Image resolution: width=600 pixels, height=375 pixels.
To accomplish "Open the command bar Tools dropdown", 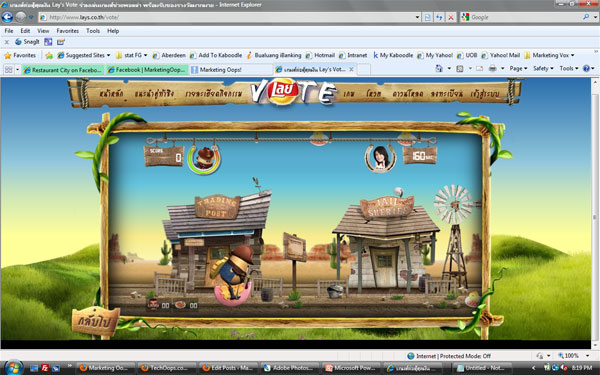I will tap(569, 68).
